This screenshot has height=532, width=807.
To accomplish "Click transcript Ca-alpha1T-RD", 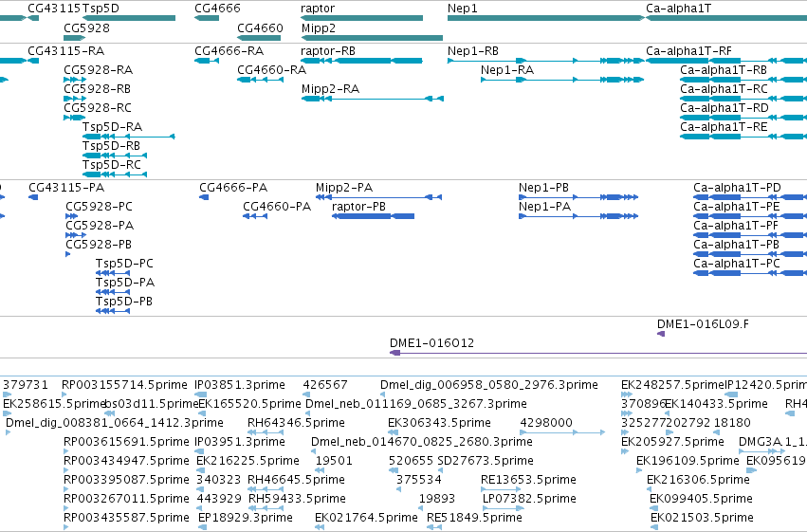I will click(x=724, y=108).
